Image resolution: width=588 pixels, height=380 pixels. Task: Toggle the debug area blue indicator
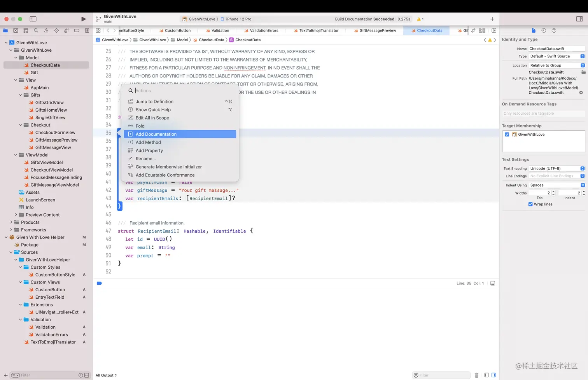pos(99,283)
